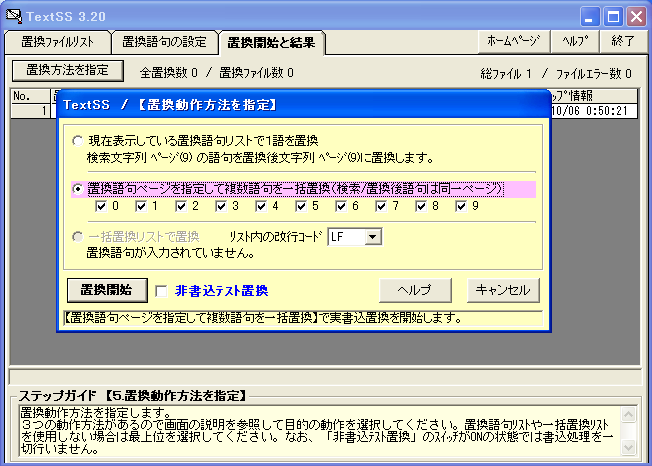Open main window ヘルプ button at top
Image resolution: width=652 pixels, height=466 pixels.
[575, 41]
